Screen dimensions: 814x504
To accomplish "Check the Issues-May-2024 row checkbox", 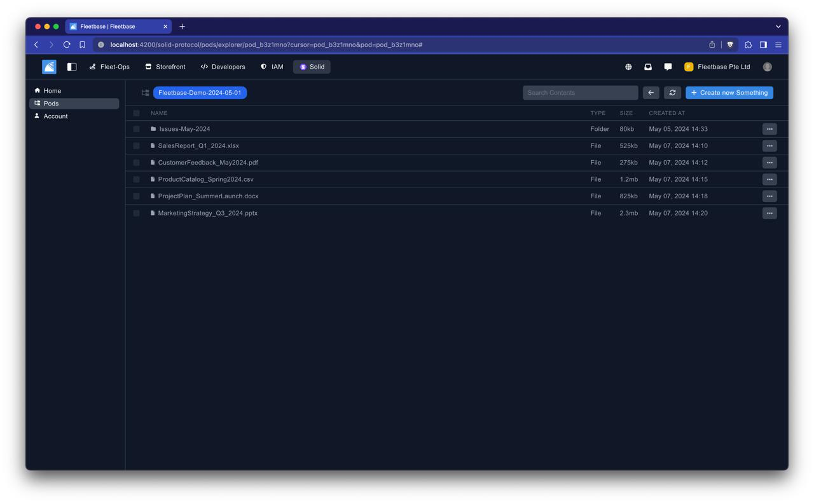I will tap(136, 129).
